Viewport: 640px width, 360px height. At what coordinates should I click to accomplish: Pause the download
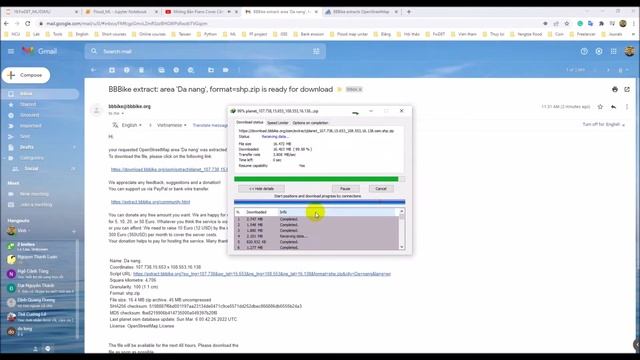[x=345, y=189]
